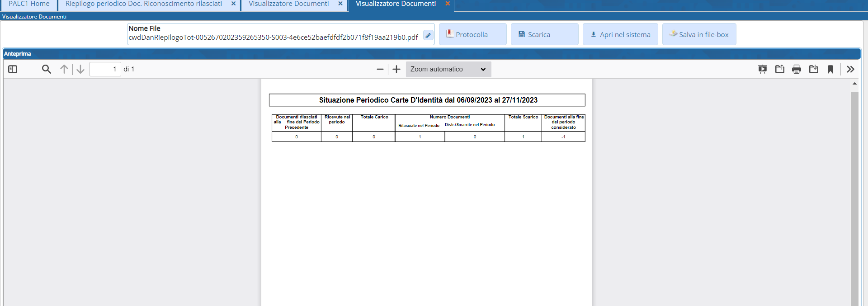Screen dimensions: 868x306
Task: Click the Nome File text field
Action: tap(274, 37)
